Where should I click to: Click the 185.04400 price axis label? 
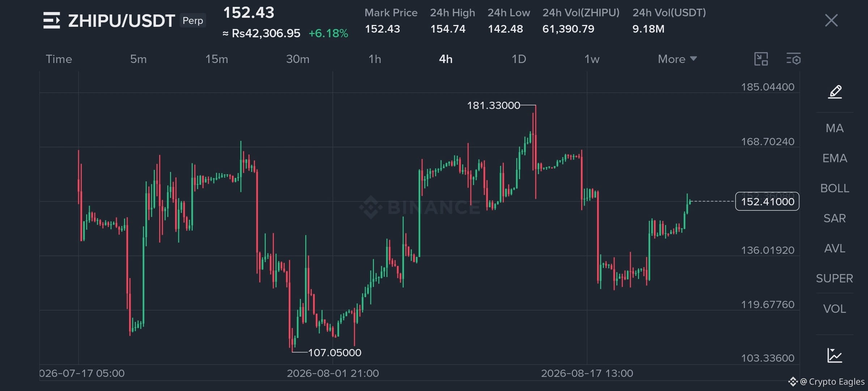point(768,87)
